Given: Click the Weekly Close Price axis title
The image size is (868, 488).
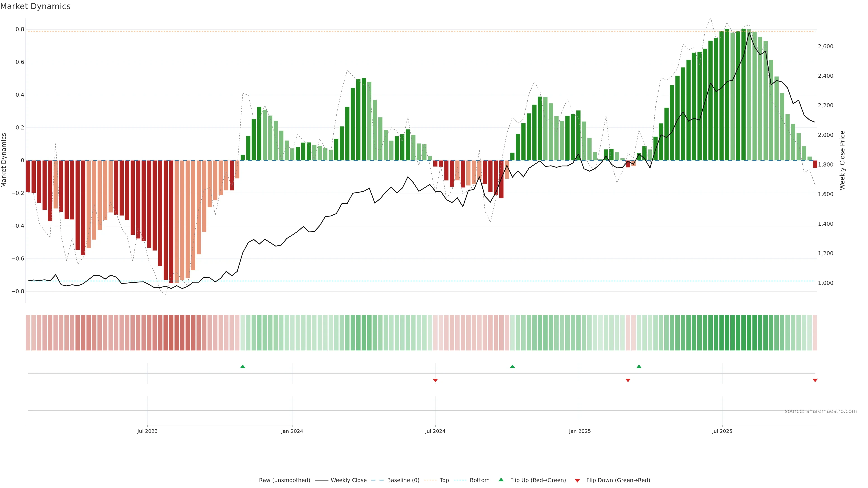Looking at the screenshot, I should (x=842, y=160).
